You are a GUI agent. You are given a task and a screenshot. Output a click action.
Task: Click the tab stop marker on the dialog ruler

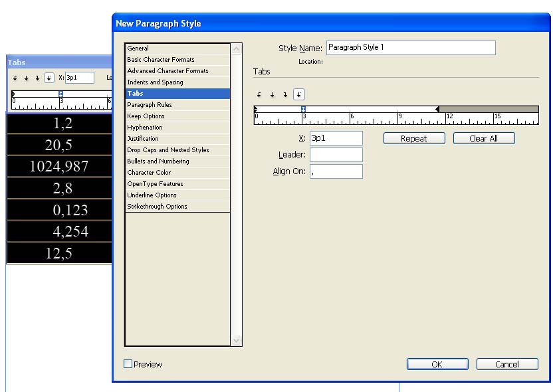tap(303, 110)
